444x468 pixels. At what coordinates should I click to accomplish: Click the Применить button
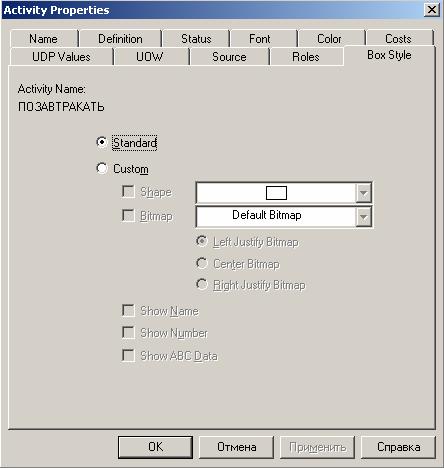click(x=317, y=447)
